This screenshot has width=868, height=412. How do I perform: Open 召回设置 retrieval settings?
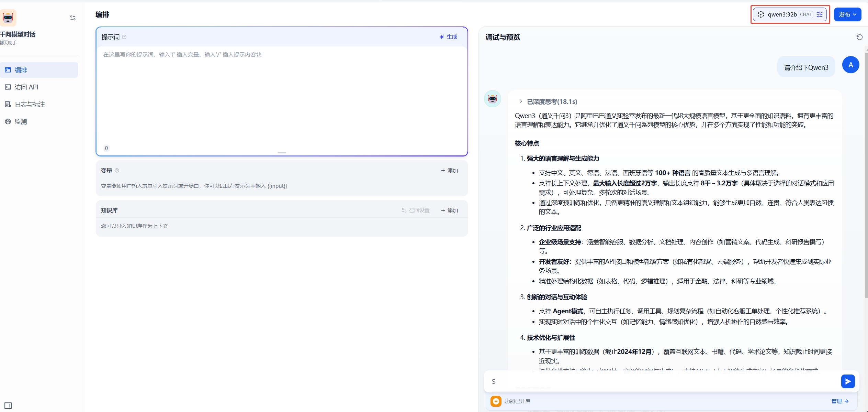click(x=416, y=210)
